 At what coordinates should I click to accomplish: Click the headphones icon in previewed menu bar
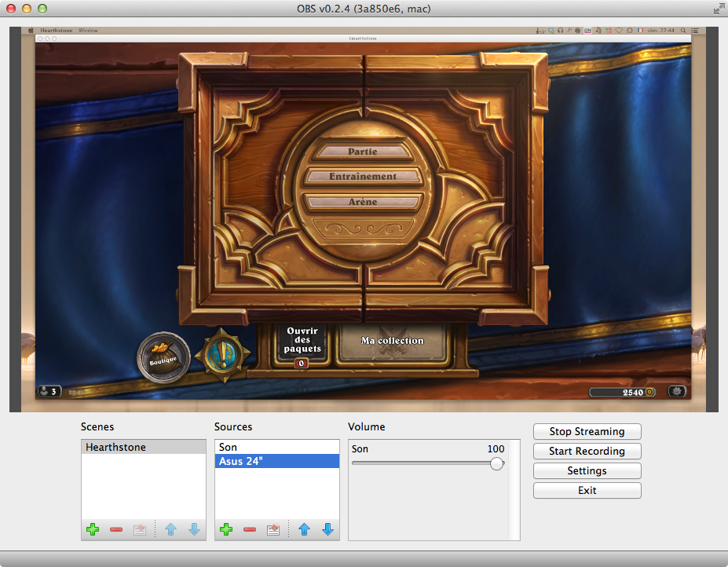pos(561,31)
